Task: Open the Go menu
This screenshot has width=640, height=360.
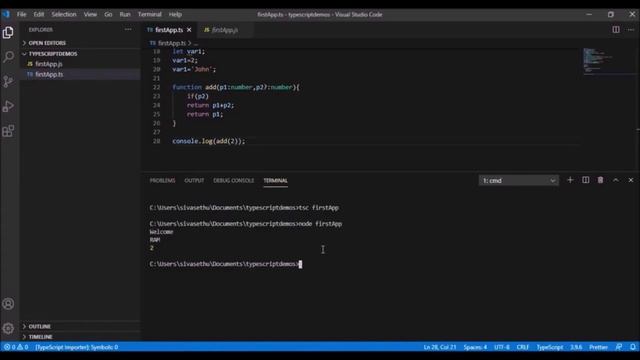Action: tap(108, 14)
